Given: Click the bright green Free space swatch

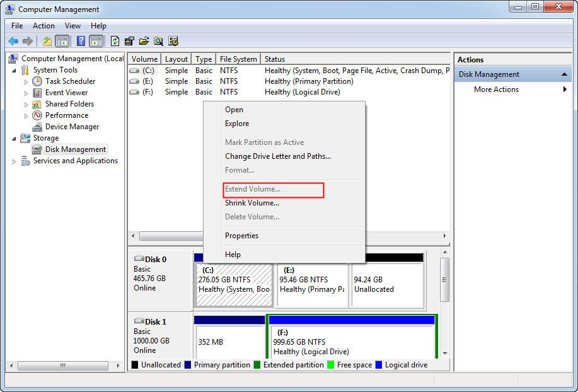Looking at the screenshot, I should [331, 365].
